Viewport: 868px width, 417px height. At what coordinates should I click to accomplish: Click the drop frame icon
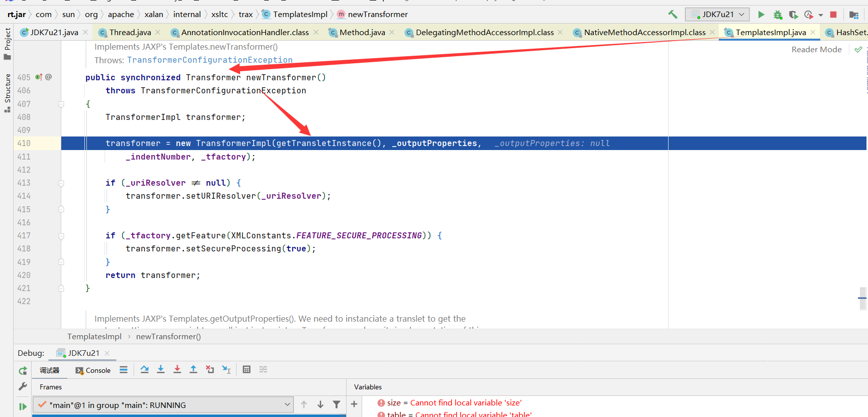tap(210, 370)
